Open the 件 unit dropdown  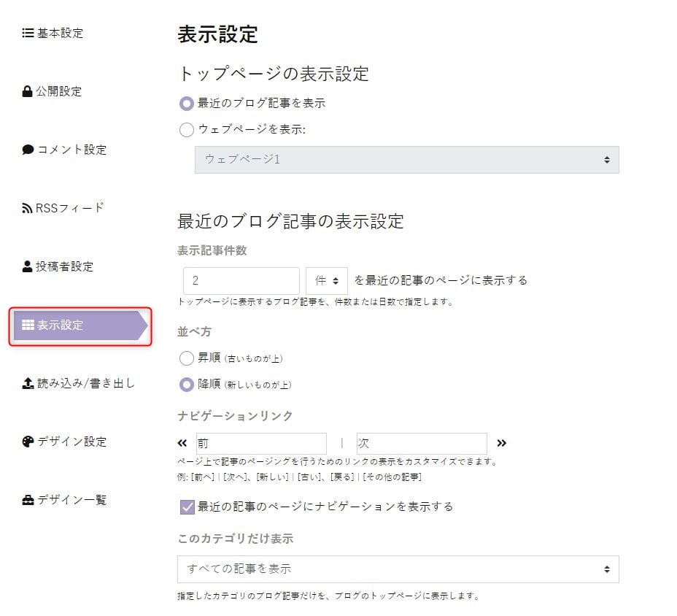point(326,281)
